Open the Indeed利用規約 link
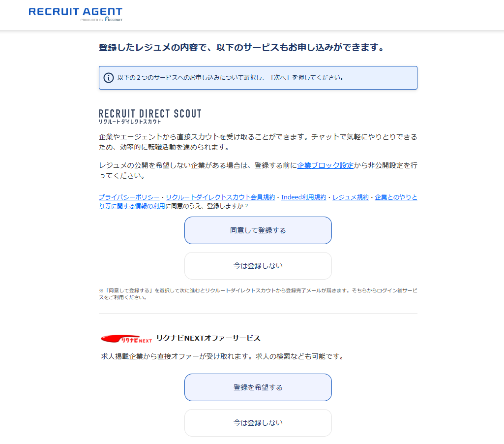This screenshot has height=444, width=504. click(303, 197)
